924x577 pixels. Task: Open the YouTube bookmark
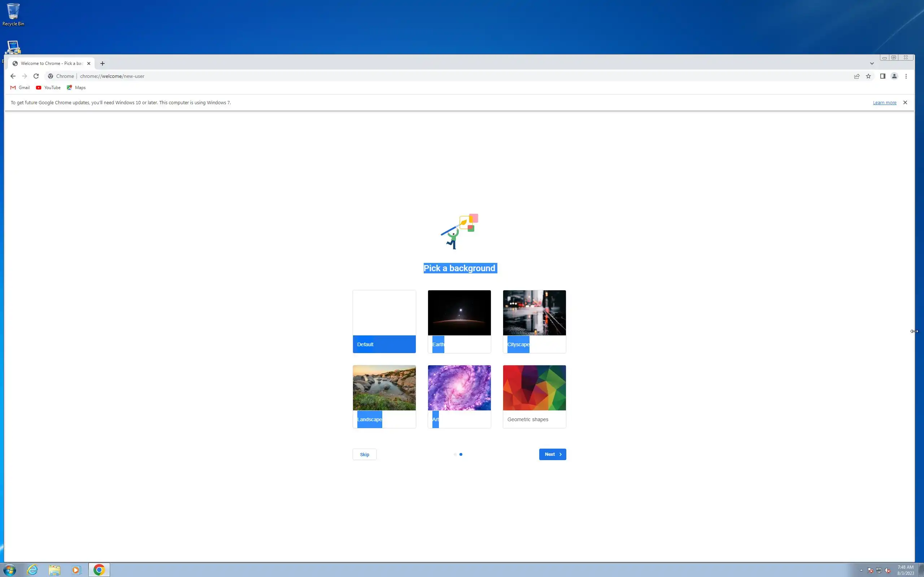pos(48,88)
